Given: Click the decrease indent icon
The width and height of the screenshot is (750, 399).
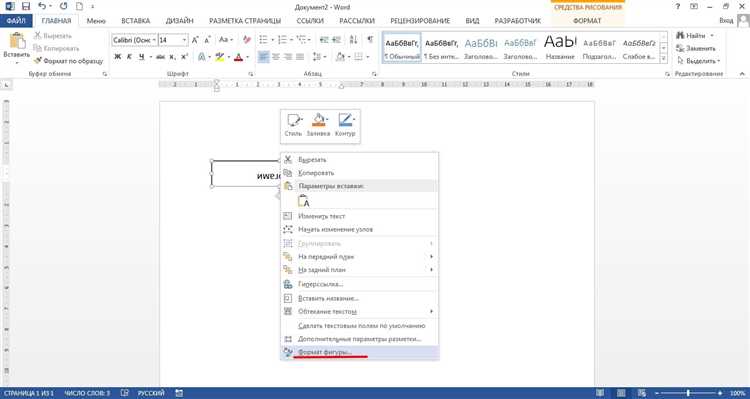Looking at the screenshot, I should 323,40.
